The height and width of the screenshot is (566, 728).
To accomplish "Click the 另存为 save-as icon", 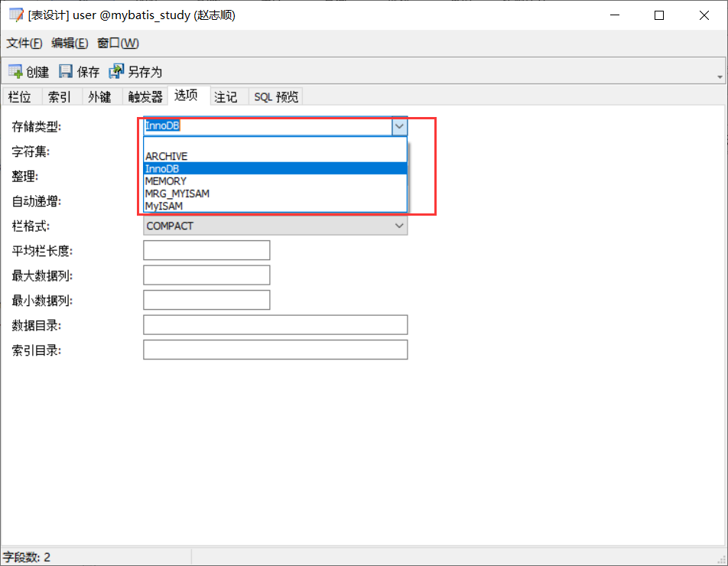I will (x=116, y=71).
